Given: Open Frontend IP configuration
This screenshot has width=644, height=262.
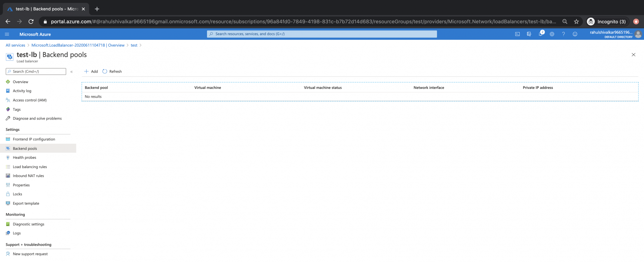Looking at the screenshot, I should [34, 139].
